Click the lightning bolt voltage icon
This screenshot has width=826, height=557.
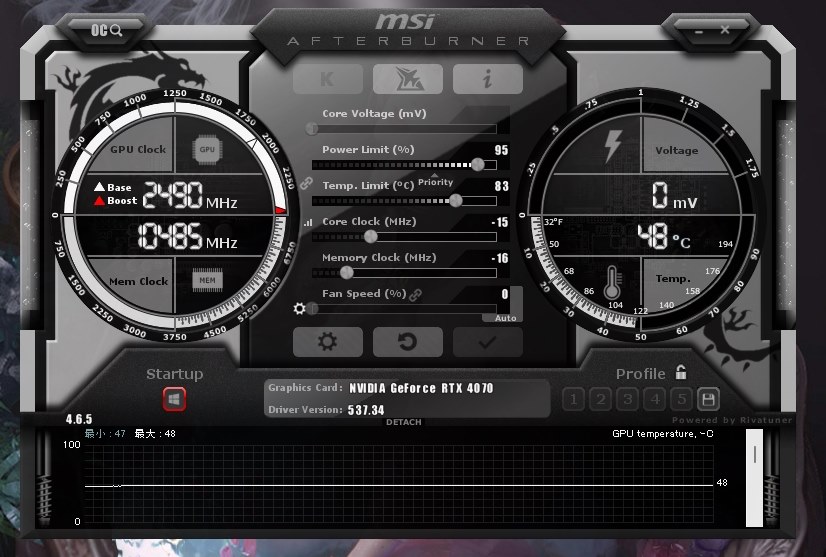click(613, 145)
